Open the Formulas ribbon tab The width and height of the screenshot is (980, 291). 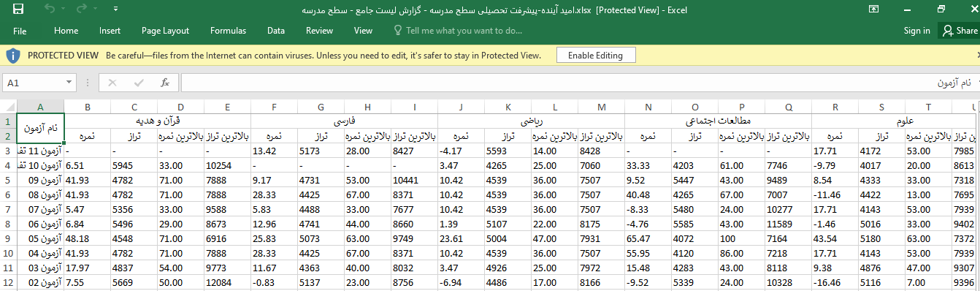228,31
